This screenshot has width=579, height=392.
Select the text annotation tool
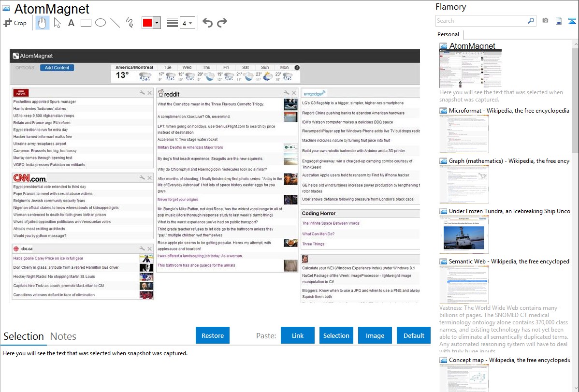71,23
